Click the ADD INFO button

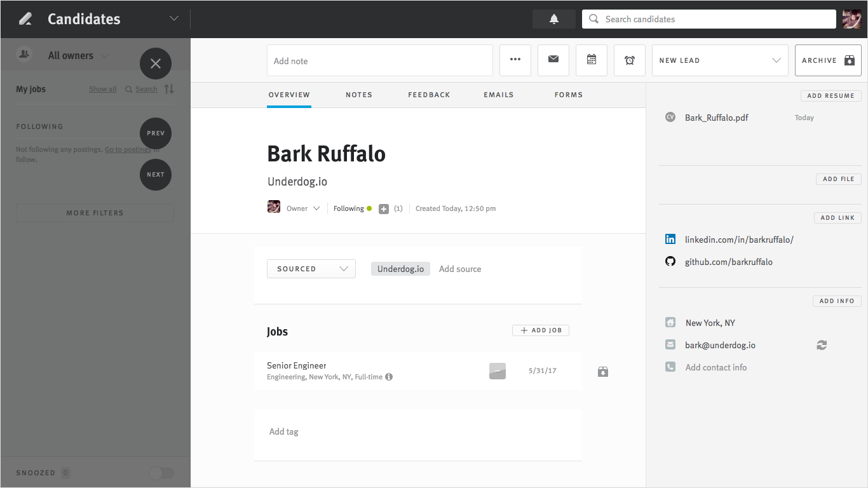(837, 301)
